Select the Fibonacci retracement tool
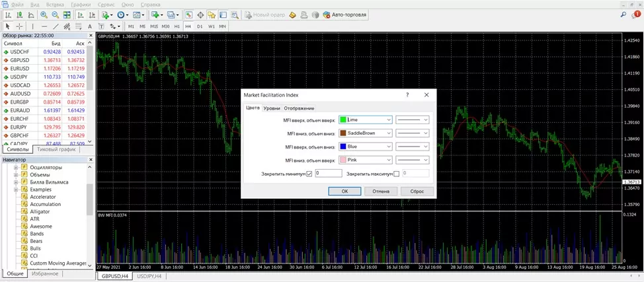This screenshot has height=282, width=644. [79, 26]
